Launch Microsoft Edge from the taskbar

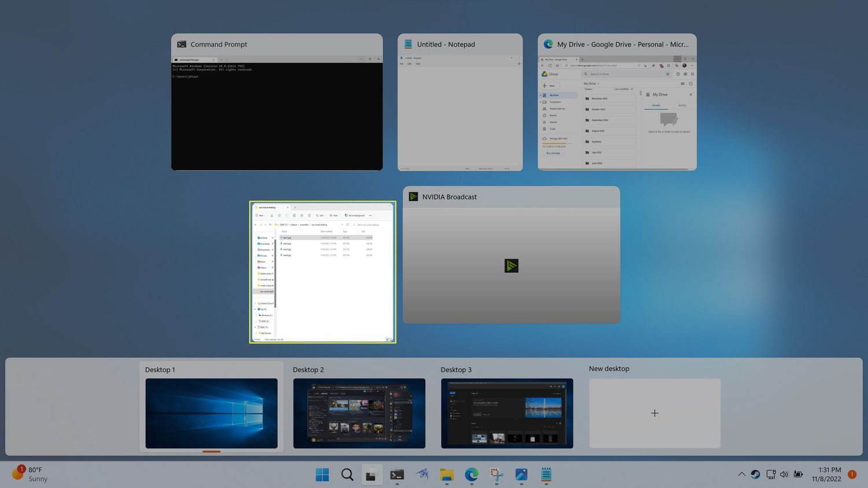[x=472, y=475]
